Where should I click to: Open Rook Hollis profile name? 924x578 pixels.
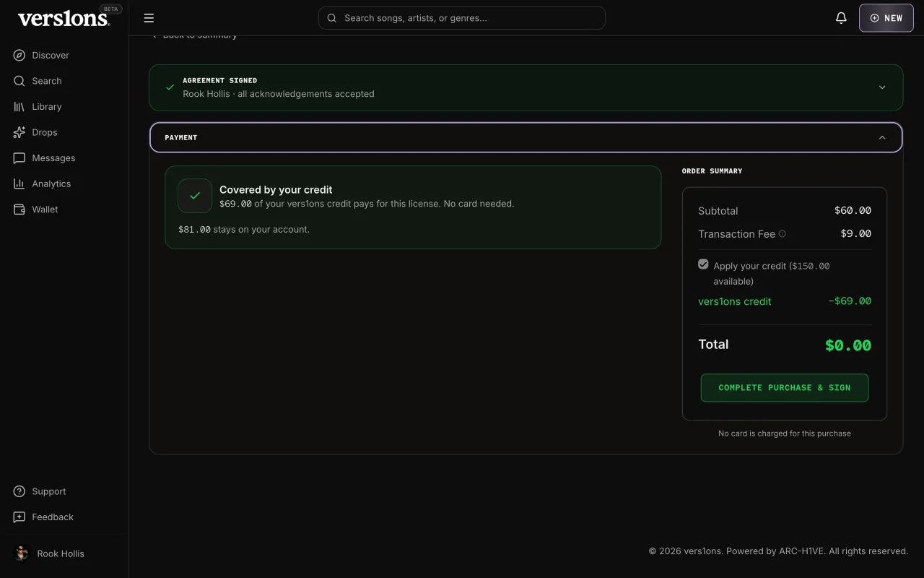tap(61, 553)
